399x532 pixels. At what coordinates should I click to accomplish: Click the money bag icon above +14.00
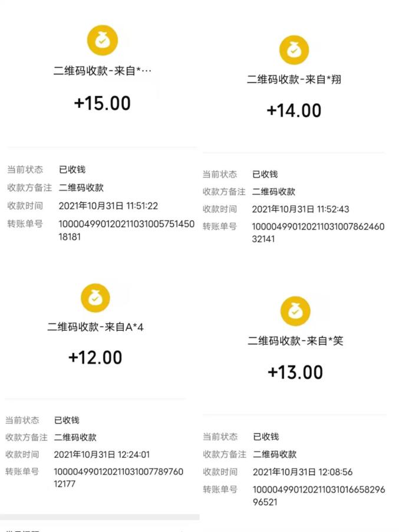coord(294,50)
